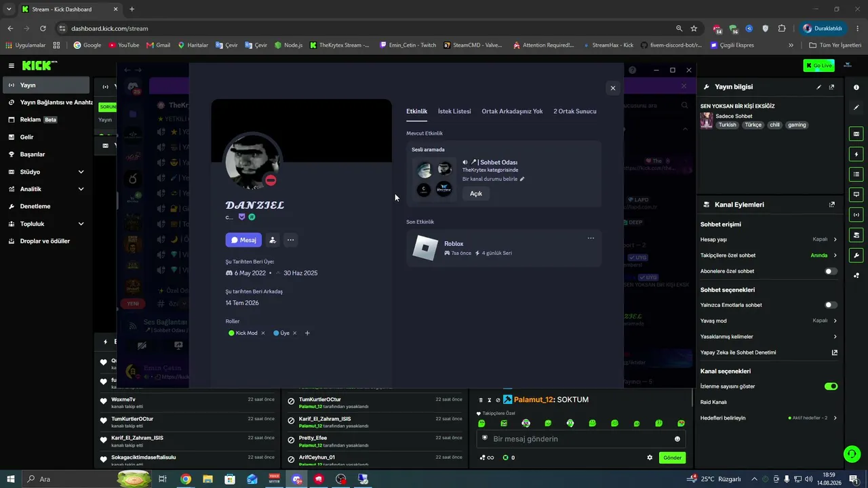Ban Palamut_12 with the ban icon

point(498,400)
